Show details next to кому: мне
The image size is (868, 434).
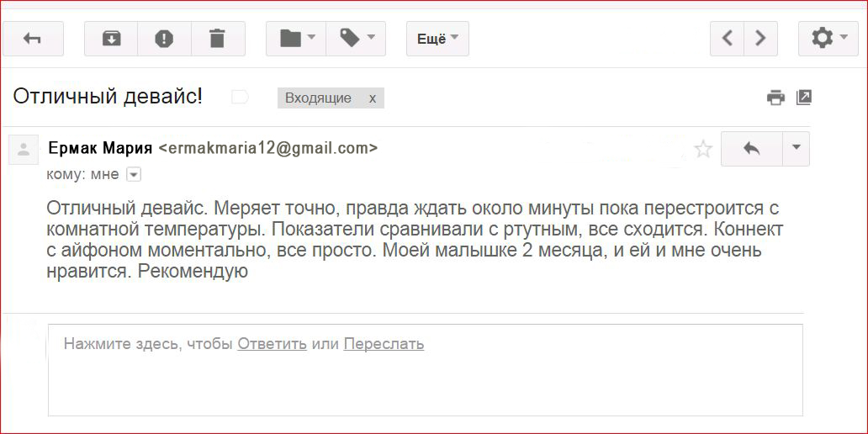tap(134, 175)
